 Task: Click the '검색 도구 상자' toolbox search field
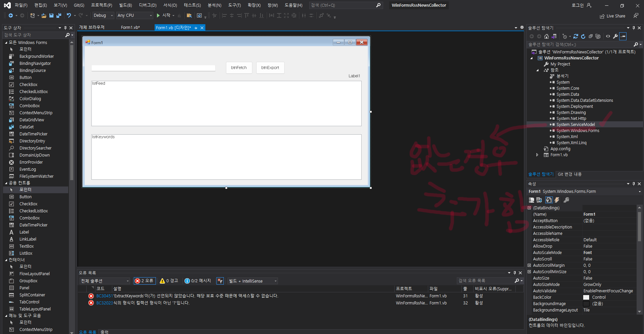point(34,35)
